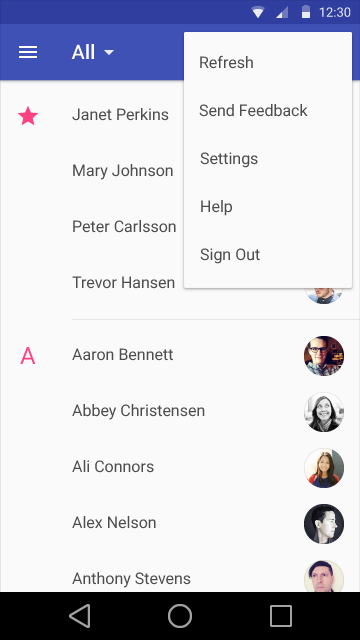Viewport: 360px width, 640px height.
Task: Open Aaron Bennett's avatar photo
Action: (324, 356)
